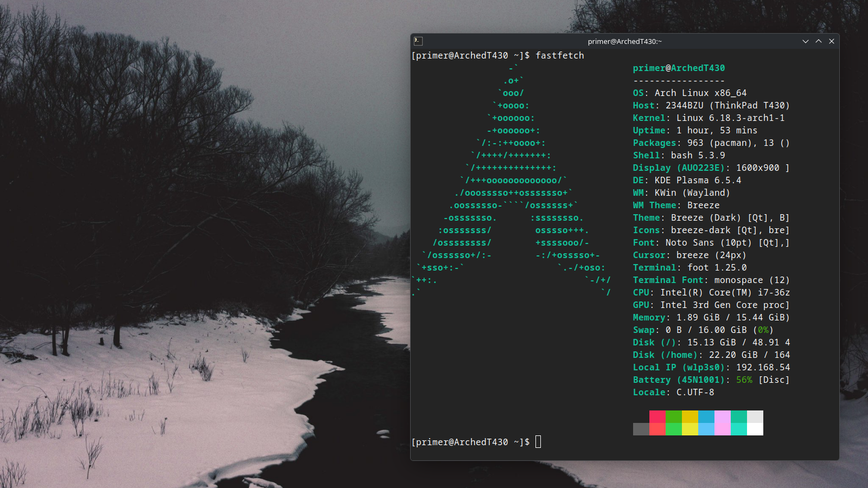The width and height of the screenshot is (868, 488).
Task: Click the "Memory: 1.89 GiB / 15.44 GiB" line
Action: 711,317
